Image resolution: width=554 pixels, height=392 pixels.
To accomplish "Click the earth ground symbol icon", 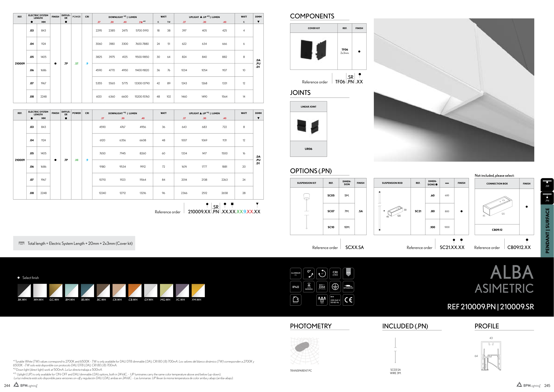I will click(335, 287).
